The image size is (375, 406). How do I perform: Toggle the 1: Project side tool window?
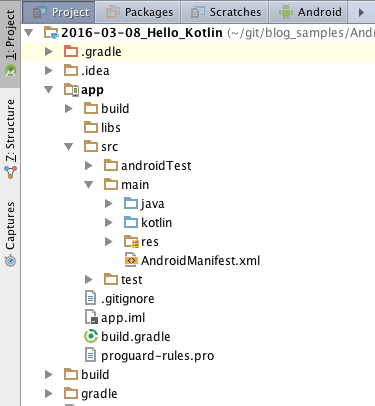(10, 43)
